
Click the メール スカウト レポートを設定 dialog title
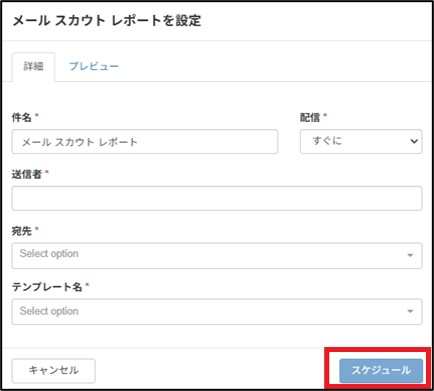(107, 21)
